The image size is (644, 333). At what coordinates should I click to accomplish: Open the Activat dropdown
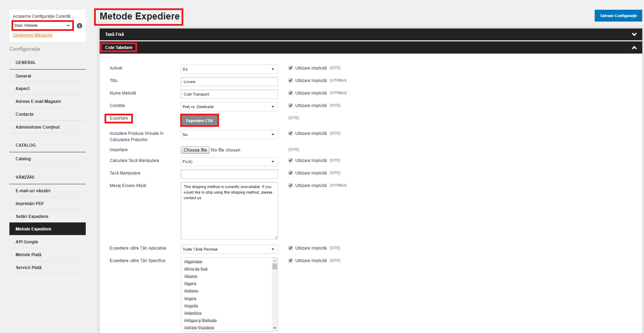click(229, 69)
